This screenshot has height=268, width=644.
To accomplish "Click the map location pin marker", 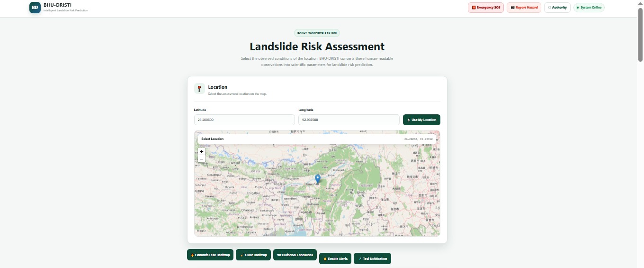I will [318, 179].
